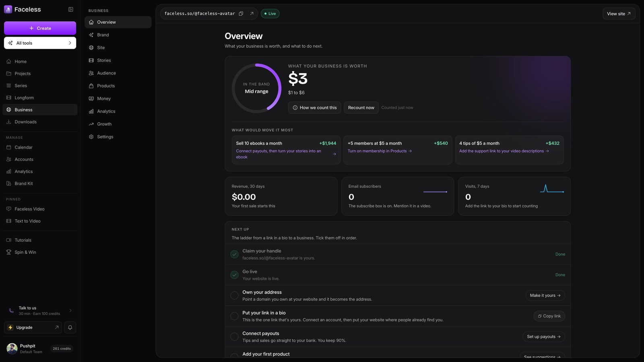The width and height of the screenshot is (644, 362).
Task: Open Series in main sidebar
Action: tap(40, 86)
